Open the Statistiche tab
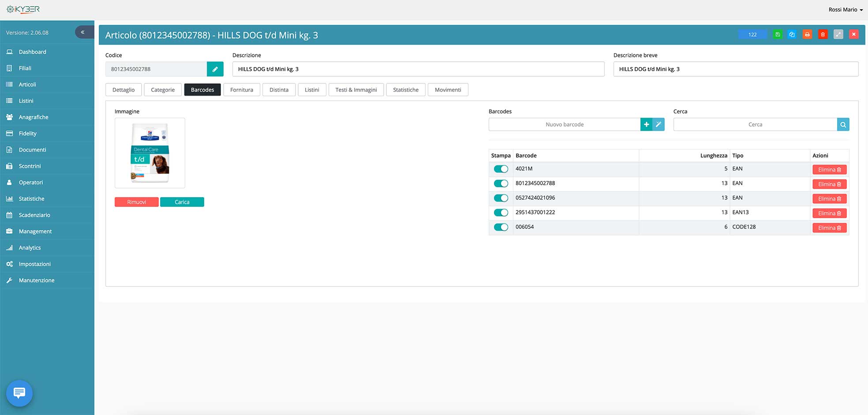Screen dimensions: 868x415 coord(406,90)
